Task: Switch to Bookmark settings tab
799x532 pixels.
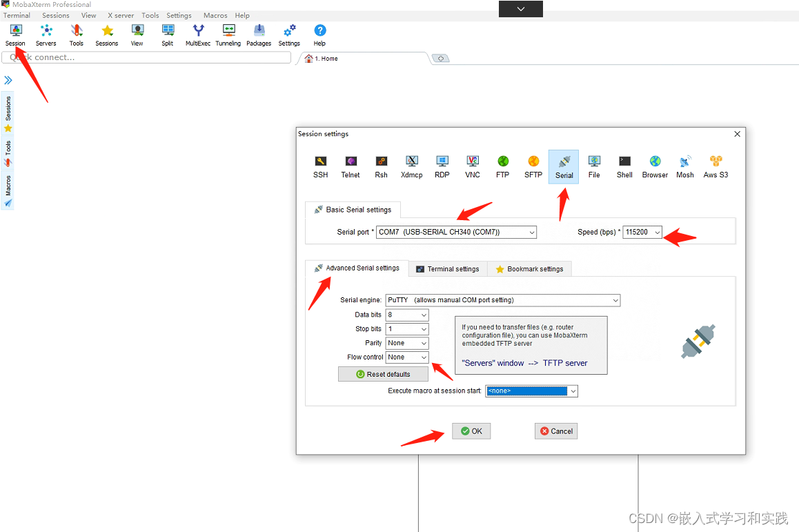Action: click(x=529, y=269)
